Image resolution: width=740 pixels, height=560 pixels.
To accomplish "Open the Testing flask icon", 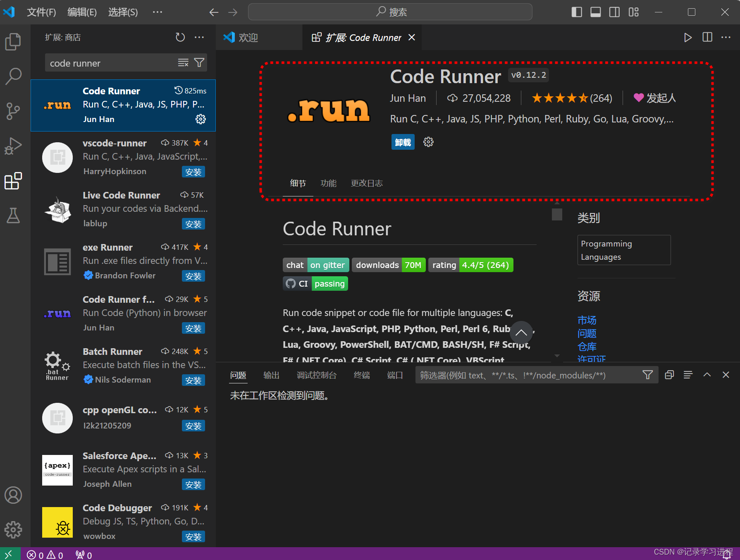I will click(x=13, y=215).
